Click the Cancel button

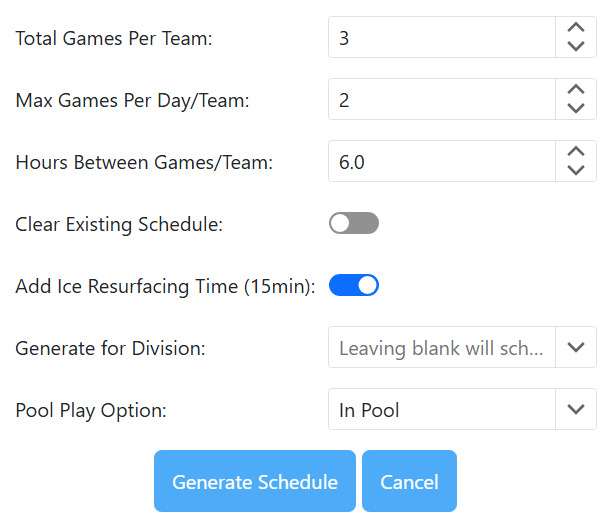click(409, 482)
